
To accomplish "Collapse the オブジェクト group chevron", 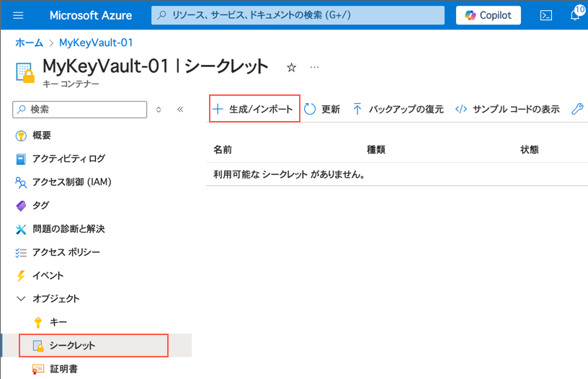I will 21,299.
